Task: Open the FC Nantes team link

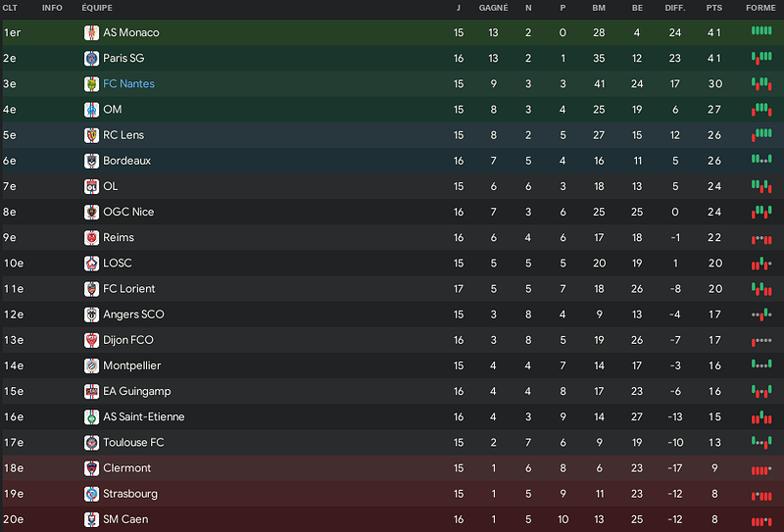Action: pos(128,84)
